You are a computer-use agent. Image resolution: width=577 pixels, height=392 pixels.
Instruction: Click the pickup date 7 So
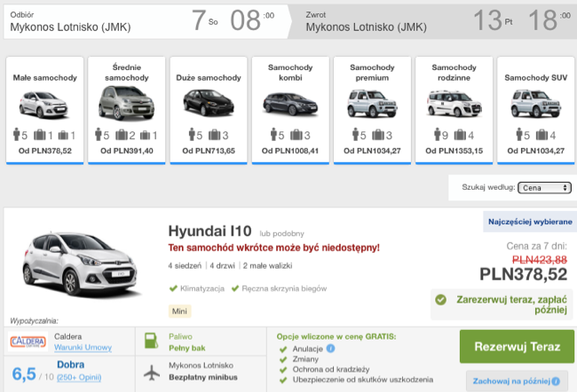(x=204, y=20)
